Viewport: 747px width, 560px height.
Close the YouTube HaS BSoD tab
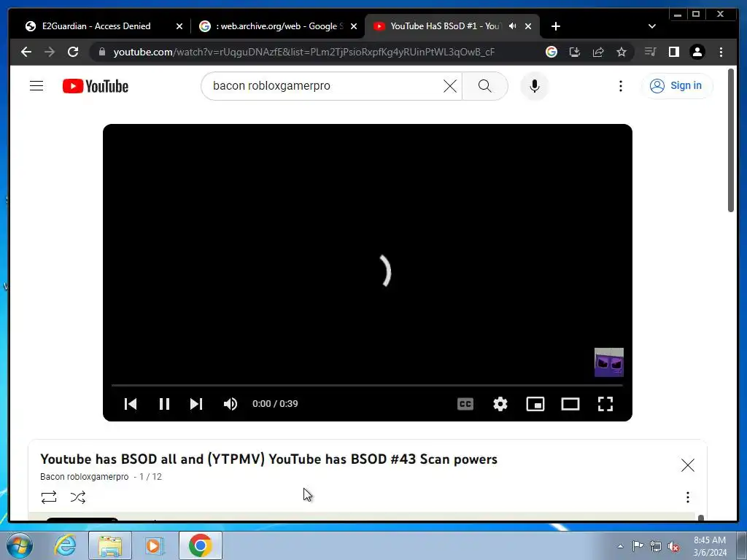(528, 27)
